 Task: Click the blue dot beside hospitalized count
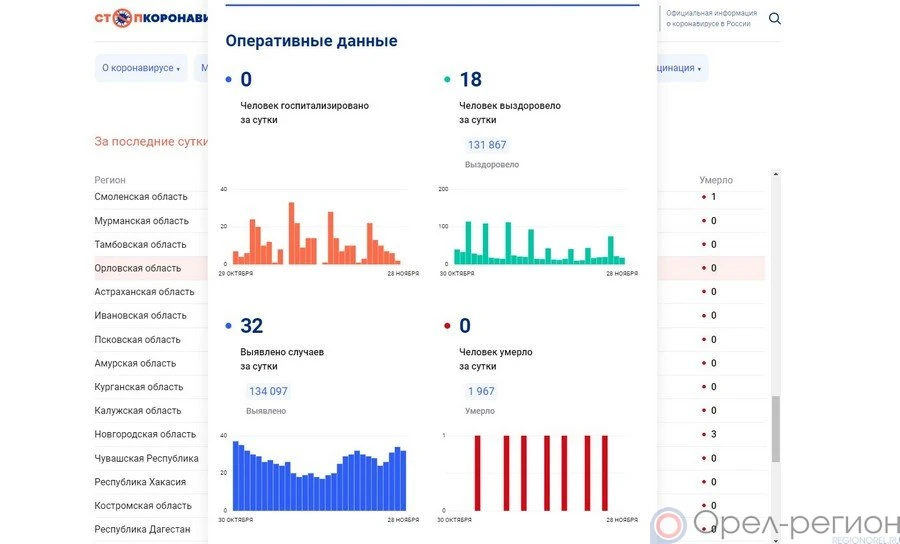pyautogui.click(x=229, y=80)
